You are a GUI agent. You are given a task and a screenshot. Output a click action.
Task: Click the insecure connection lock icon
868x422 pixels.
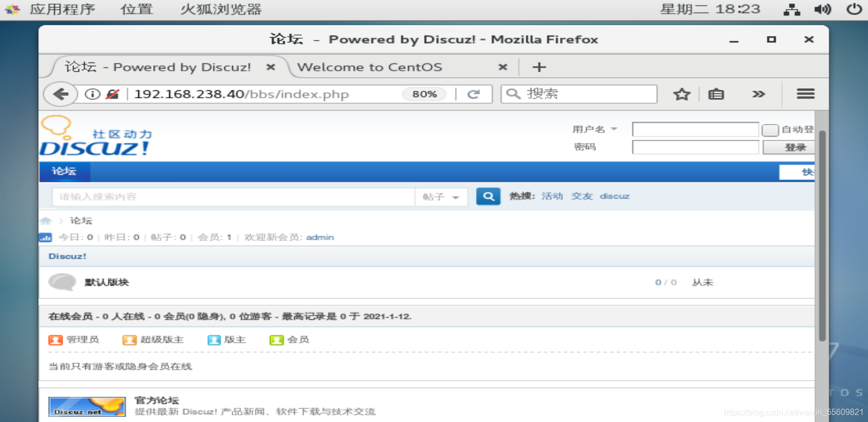[x=112, y=94]
